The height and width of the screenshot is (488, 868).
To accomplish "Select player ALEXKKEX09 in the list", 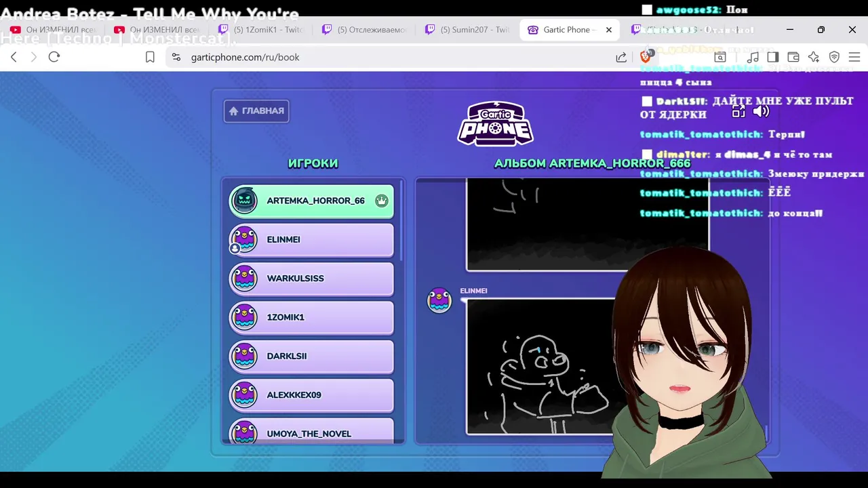I will pyautogui.click(x=311, y=395).
